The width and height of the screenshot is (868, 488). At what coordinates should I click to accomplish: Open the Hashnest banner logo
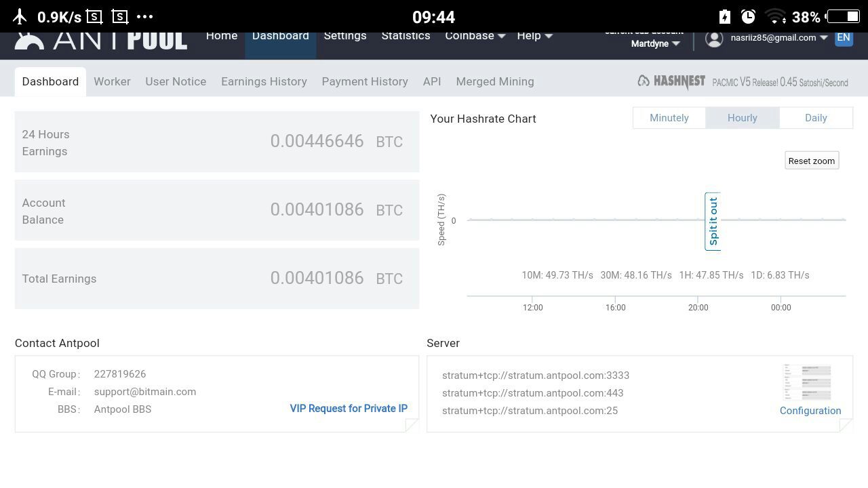pyautogui.click(x=671, y=81)
